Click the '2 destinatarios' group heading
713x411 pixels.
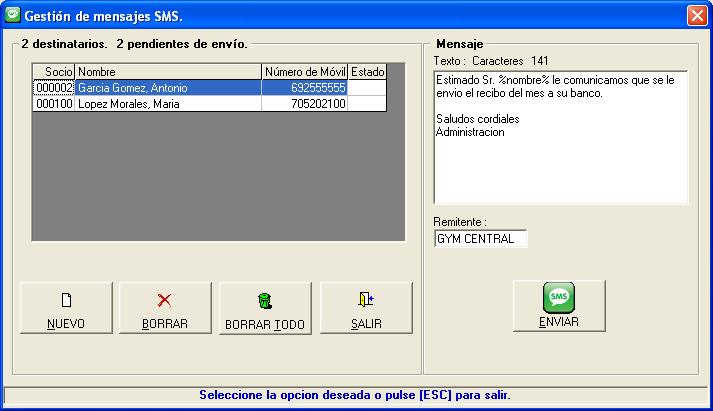(135, 44)
